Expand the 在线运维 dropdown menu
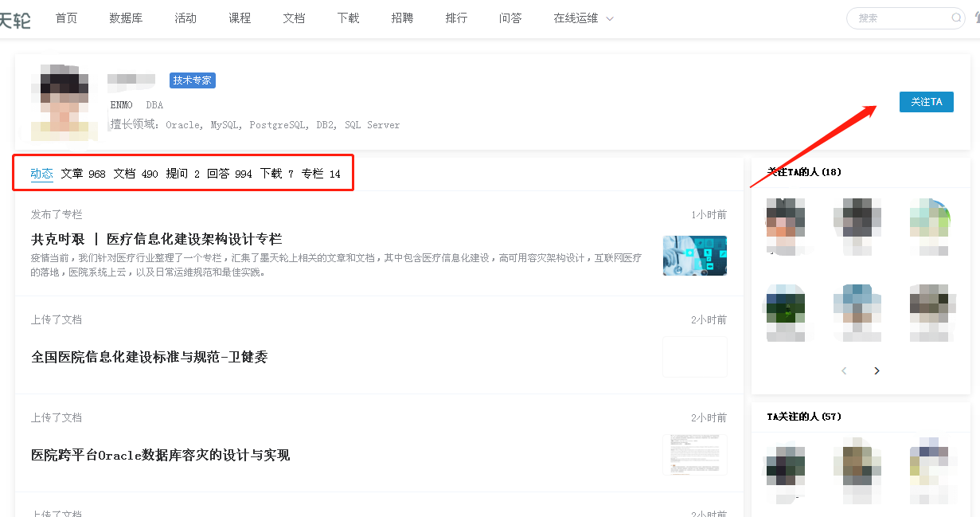The width and height of the screenshot is (980, 517). pyautogui.click(x=583, y=18)
